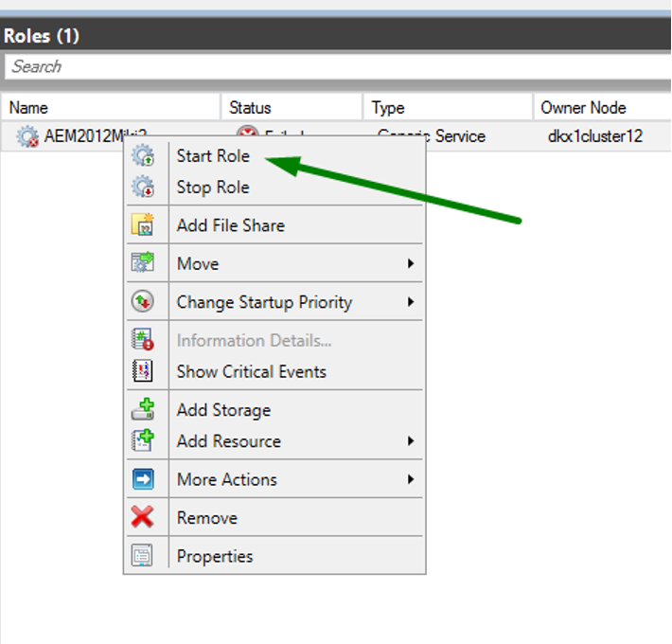
Task: Click the Stop Role gear icon
Action: click(x=143, y=187)
